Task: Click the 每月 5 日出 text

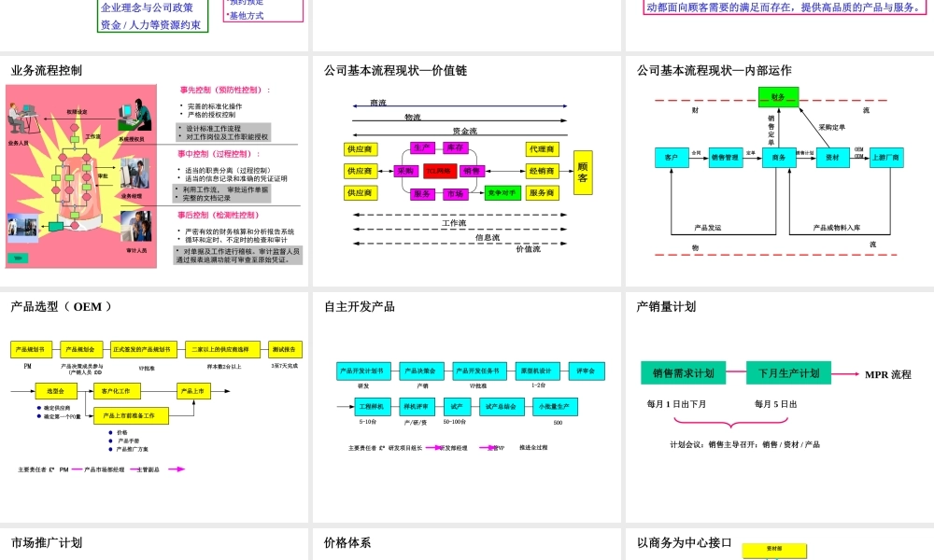Action: click(775, 404)
